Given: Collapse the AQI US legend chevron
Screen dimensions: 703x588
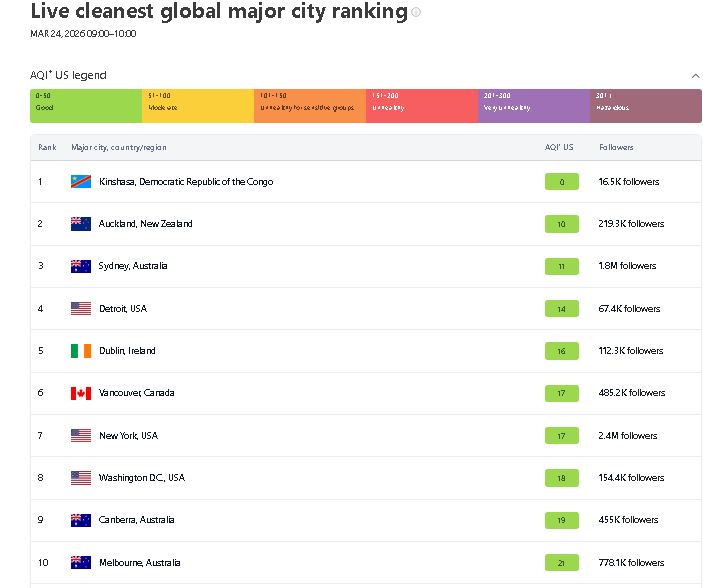Looking at the screenshot, I should point(695,75).
